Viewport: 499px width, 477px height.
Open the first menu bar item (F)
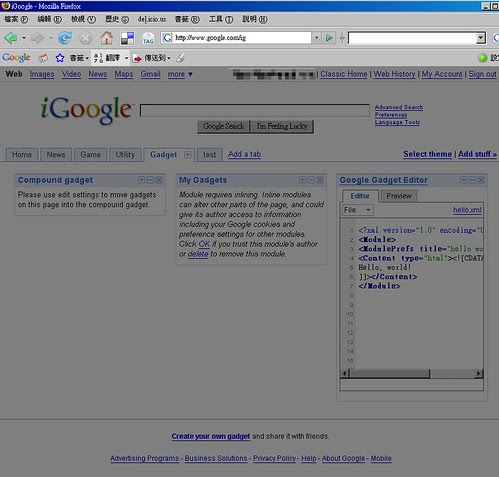16,19
